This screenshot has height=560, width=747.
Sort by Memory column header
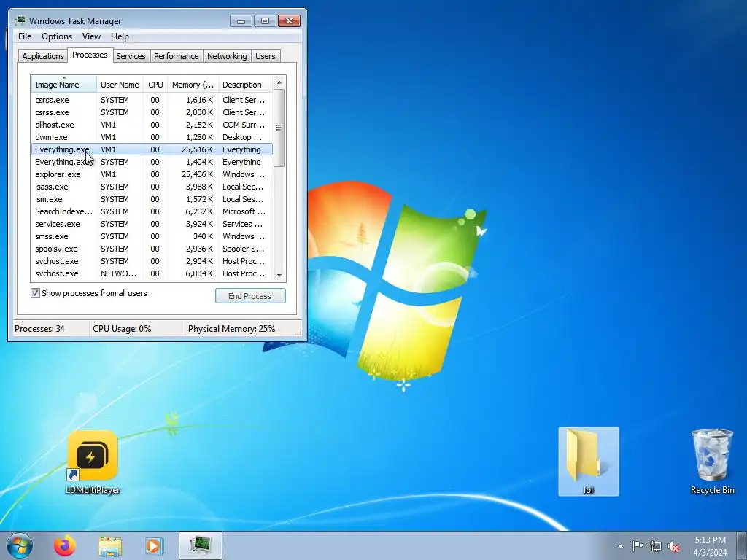pos(193,85)
